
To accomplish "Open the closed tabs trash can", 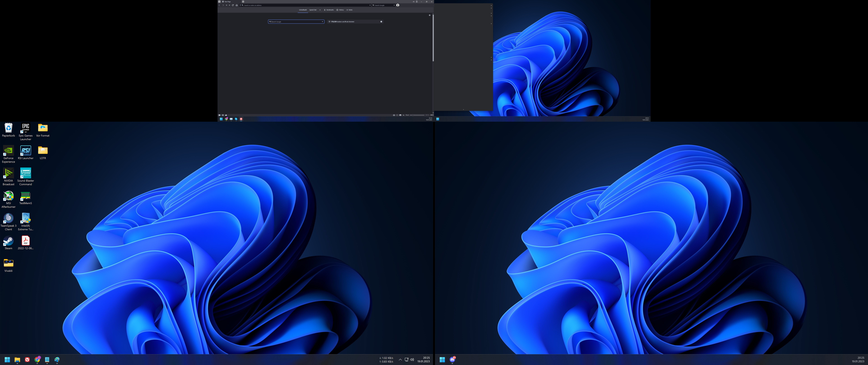I will coord(417,2).
